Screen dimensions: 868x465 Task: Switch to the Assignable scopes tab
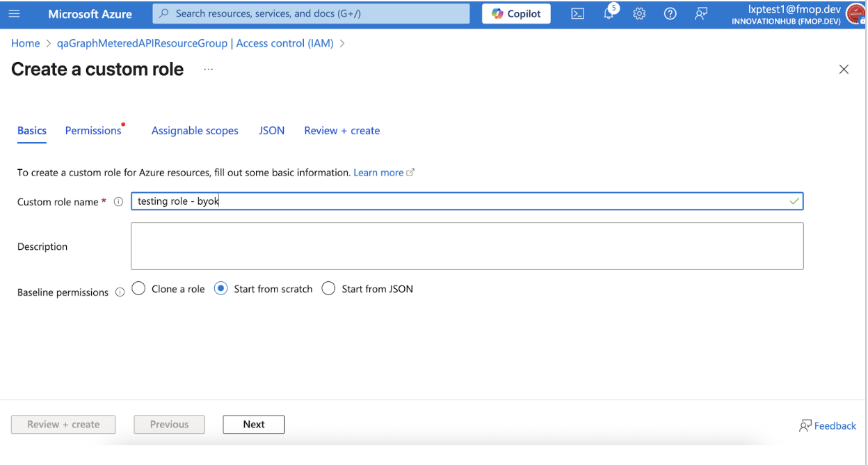tap(195, 131)
